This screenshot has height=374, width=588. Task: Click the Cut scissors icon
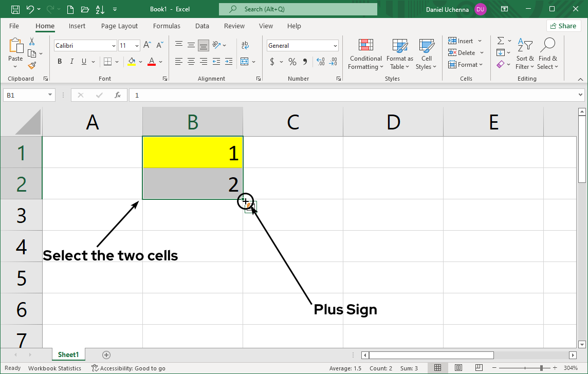[x=32, y=42]
